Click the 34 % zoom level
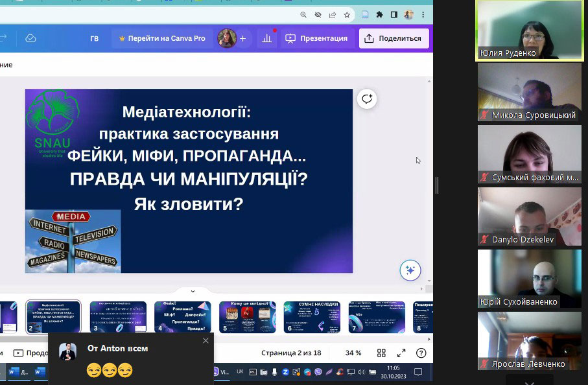 353,353
